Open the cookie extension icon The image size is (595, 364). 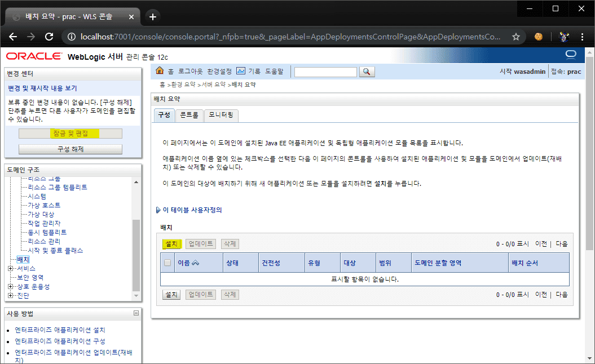pos(539,37)
